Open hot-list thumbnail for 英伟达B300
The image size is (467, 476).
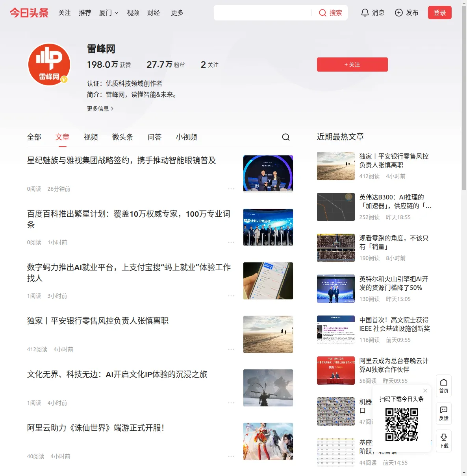pos(336,207)
